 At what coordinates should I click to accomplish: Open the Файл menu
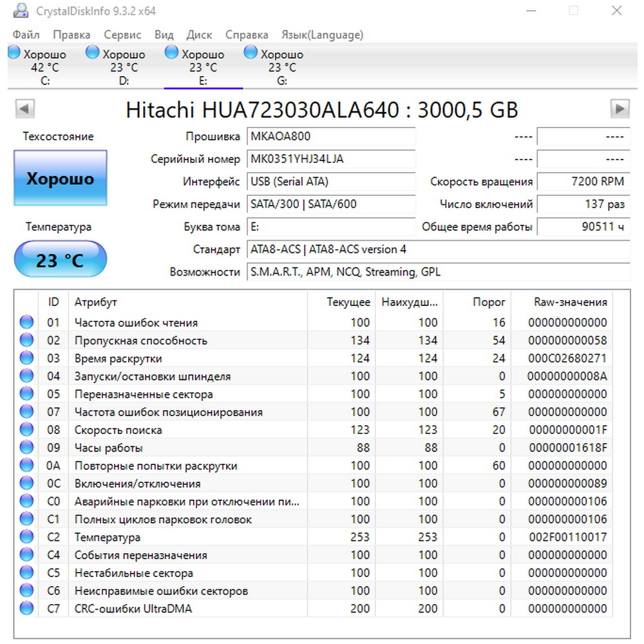[26, 35]
